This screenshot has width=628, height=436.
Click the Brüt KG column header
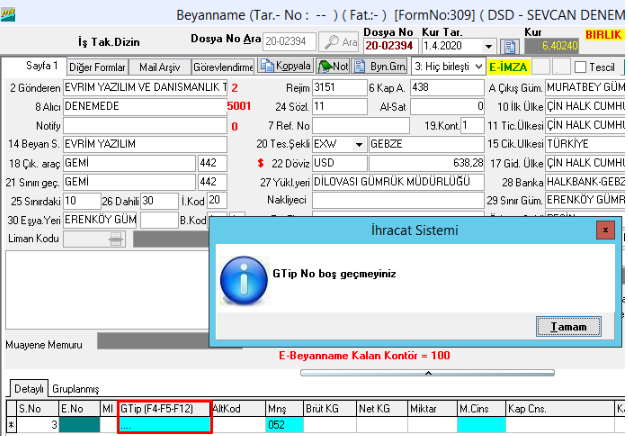pos(330,409)
